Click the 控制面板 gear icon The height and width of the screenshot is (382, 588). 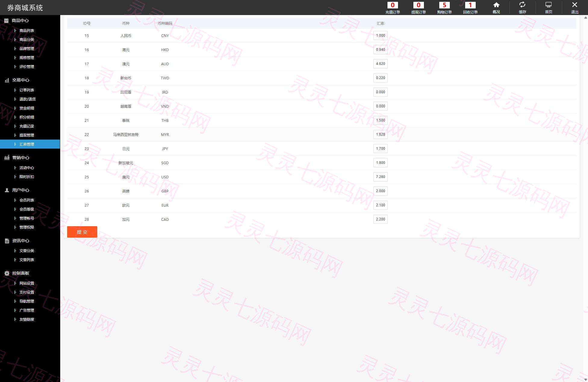pyautogui.click(x=7, y=273)
